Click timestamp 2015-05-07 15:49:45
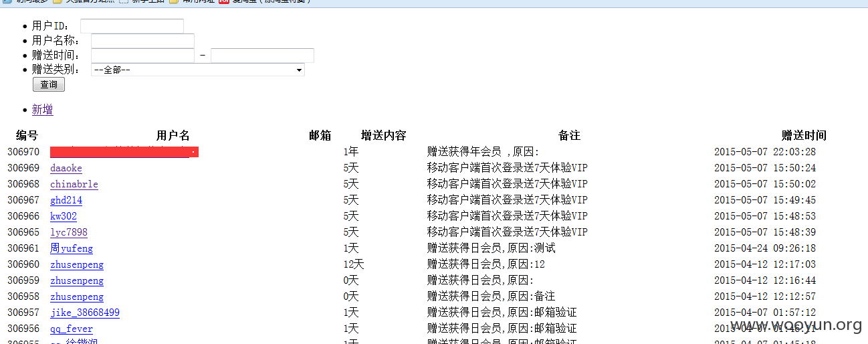Viewport: 868px width, 344px height. tap(765, 200)
